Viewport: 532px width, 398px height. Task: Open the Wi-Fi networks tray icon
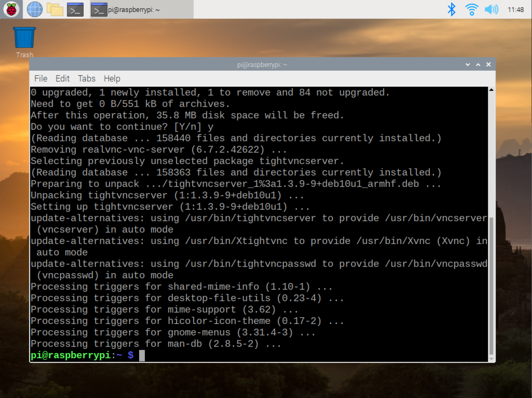(x=472, y=9)
